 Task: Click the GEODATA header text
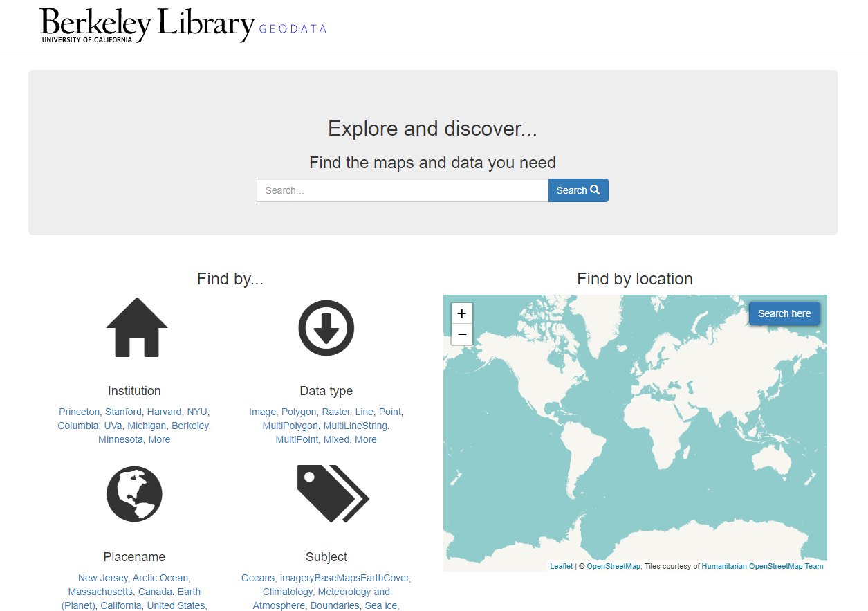click(x=293, y=29)
